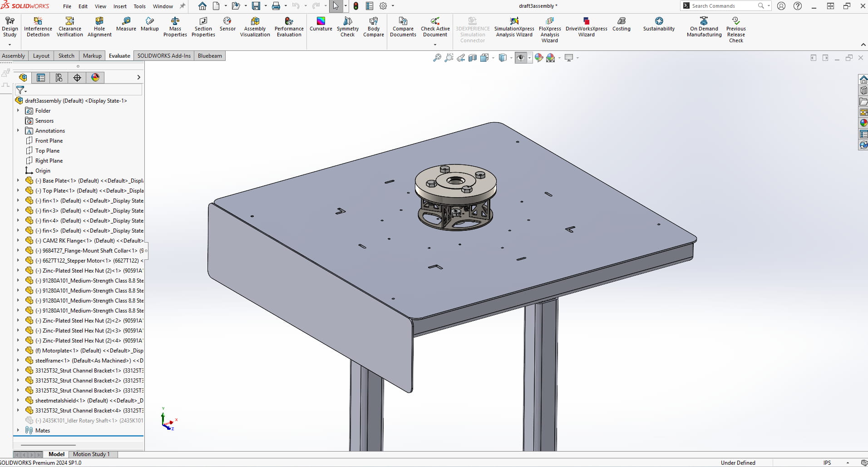Expand the Mates node
868x467 pixels.
[x=18, y=430]
